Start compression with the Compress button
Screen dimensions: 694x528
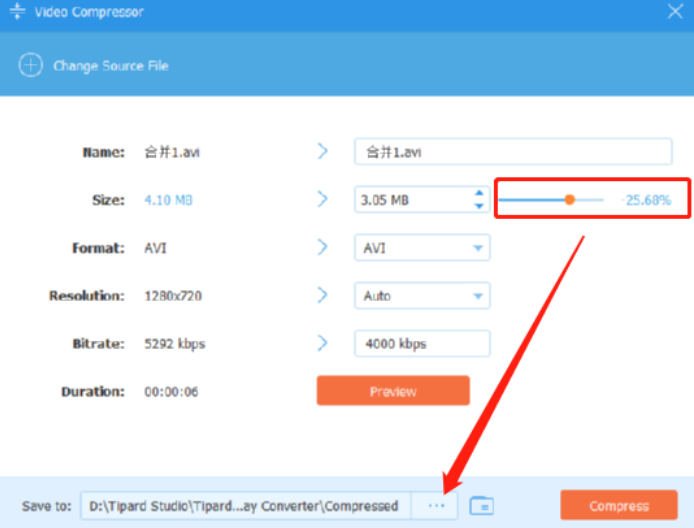[619, 505]
